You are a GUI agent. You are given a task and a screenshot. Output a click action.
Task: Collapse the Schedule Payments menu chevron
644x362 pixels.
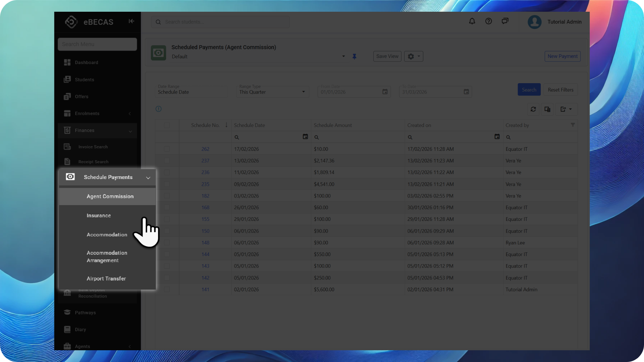(x=148, y=178)
